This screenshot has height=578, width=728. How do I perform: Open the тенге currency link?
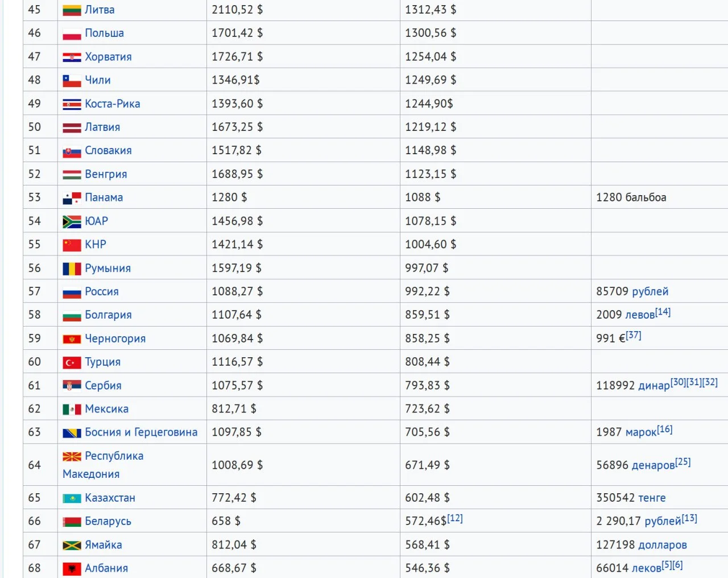(652, 498)
